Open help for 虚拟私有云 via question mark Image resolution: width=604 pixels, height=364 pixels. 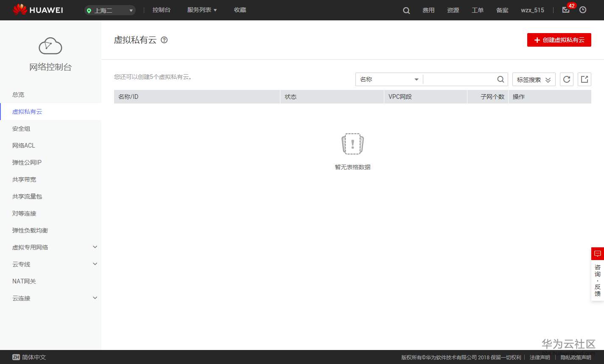click(x=164, y=40)
